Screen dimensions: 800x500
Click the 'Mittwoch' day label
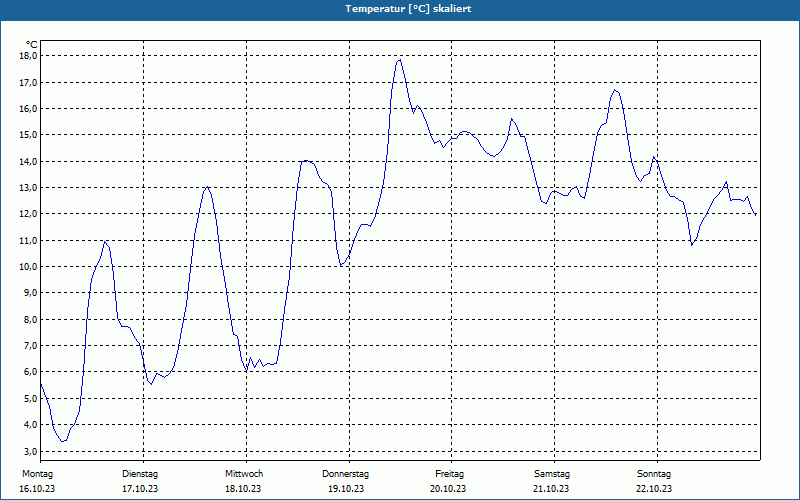244,474
